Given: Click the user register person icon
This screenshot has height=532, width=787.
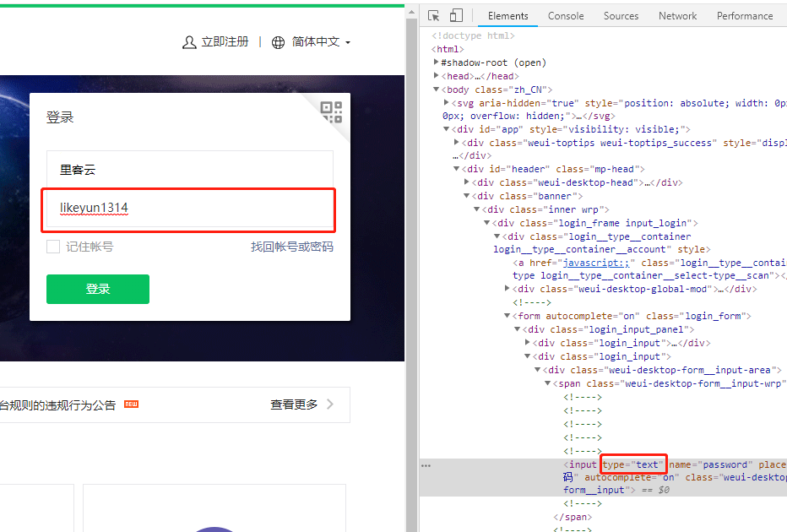Looking at the screenshot, I should (x=189, y=42).
